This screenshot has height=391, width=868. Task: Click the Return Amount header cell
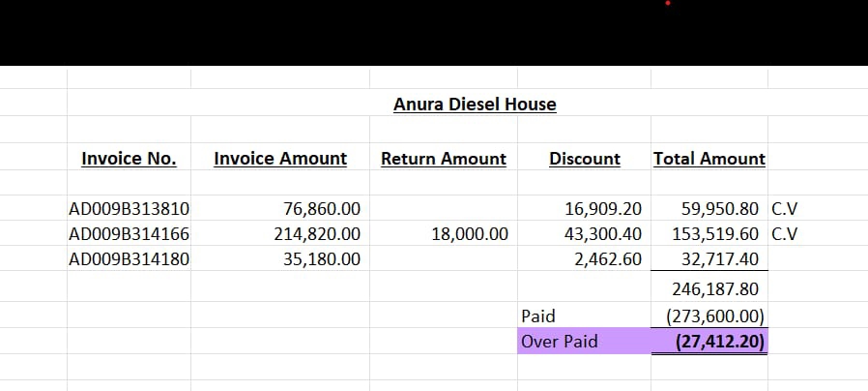443,159
